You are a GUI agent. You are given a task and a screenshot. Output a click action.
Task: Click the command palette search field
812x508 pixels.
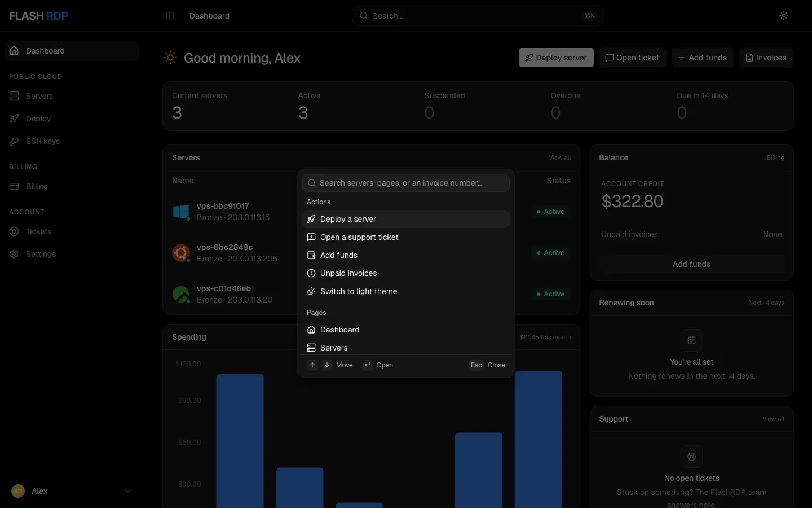[x=406, y=183]
